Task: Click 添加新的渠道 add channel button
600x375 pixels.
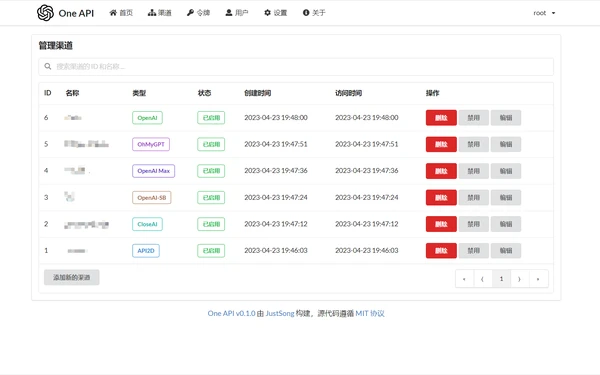Action: tap(72, 277)
